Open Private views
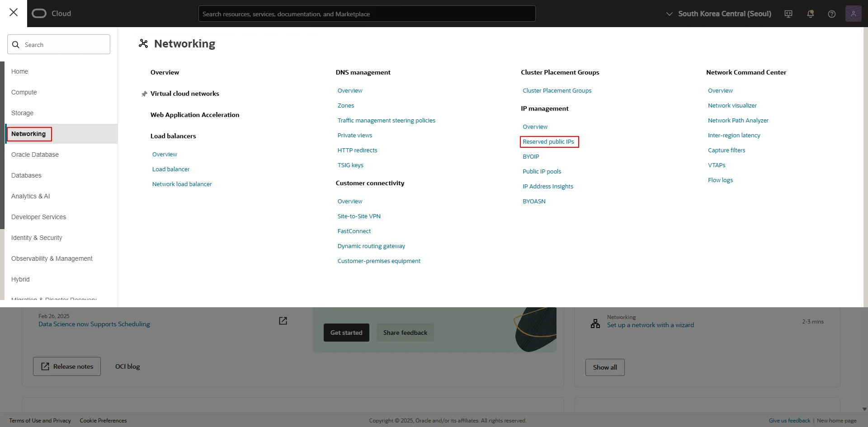Viewport: 868px width, 427px height. [355, 135]
